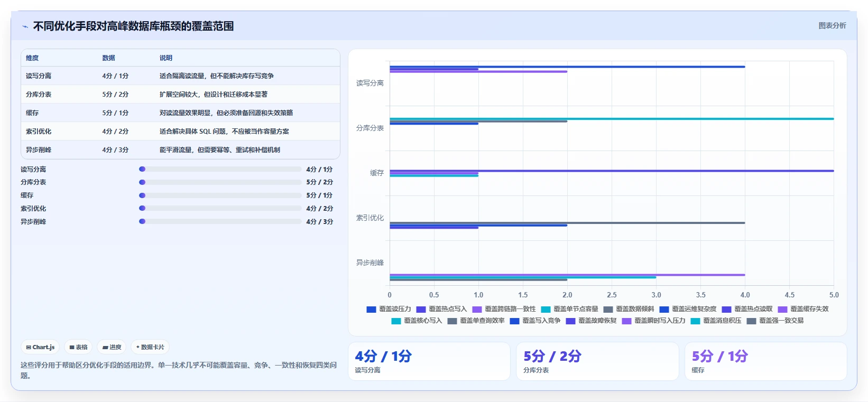Click 索引优化 label on chart y-axis
The height and width of the screenshot is (402, 868).
[x=370, y=218]
